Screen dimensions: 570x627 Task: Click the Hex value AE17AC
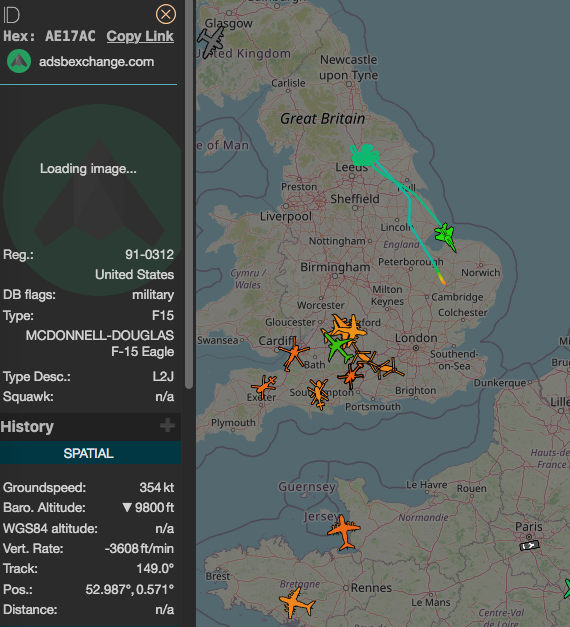(x=70, y=36)
